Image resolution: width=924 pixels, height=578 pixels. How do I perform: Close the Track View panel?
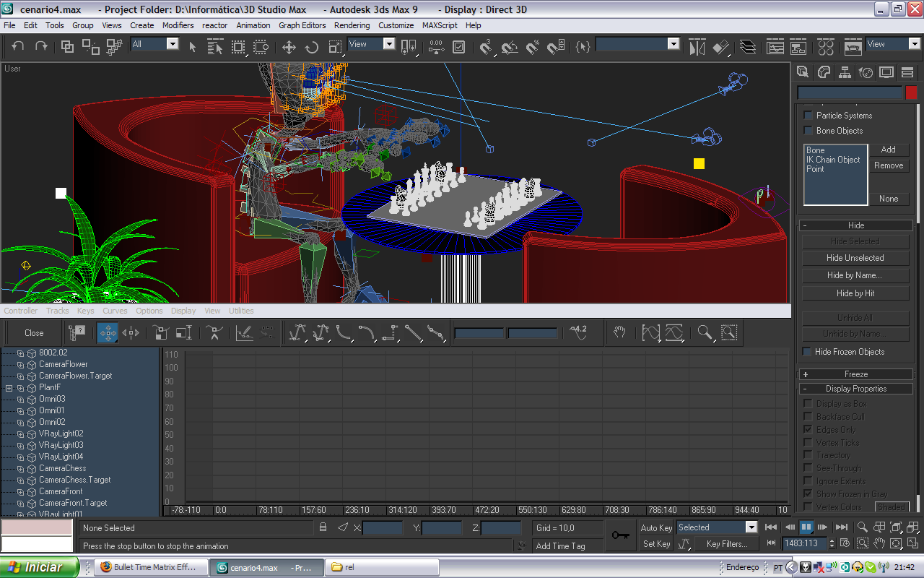[34, 333]
